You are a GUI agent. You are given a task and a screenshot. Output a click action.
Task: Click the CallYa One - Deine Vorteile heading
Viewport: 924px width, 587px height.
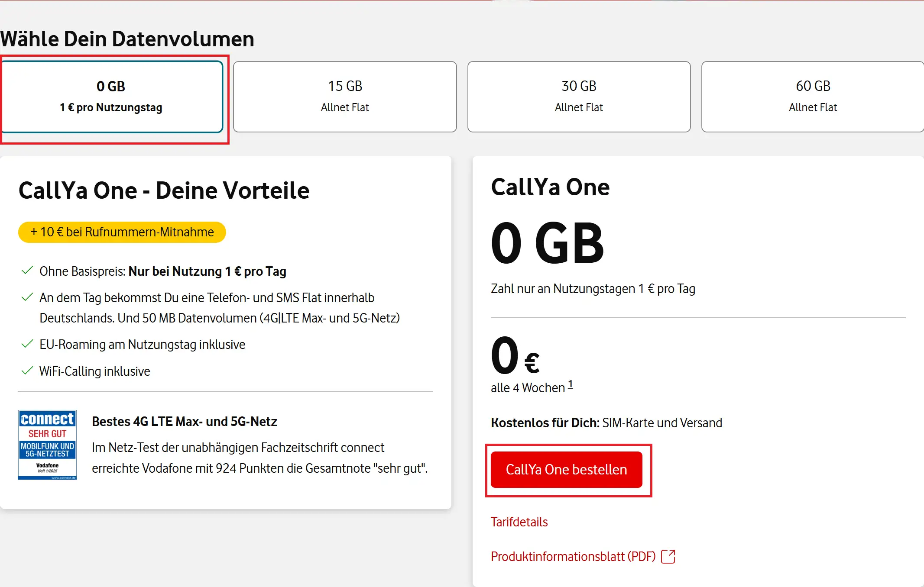click(x=164, y=190)
